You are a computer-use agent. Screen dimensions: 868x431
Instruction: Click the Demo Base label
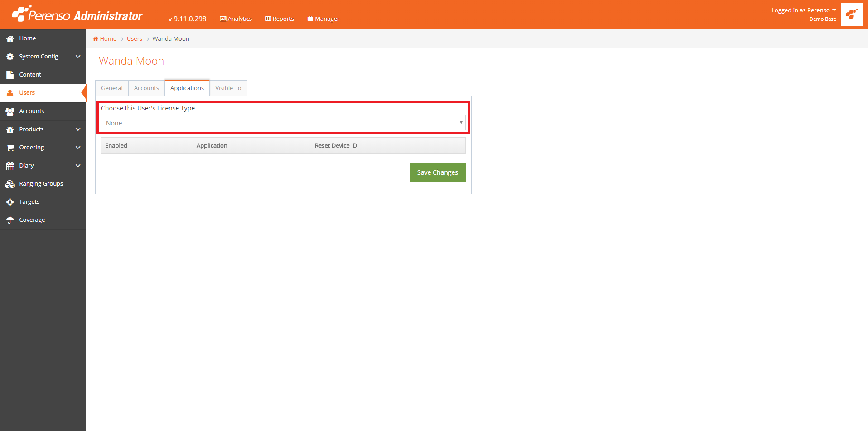[x=823, y=19]
